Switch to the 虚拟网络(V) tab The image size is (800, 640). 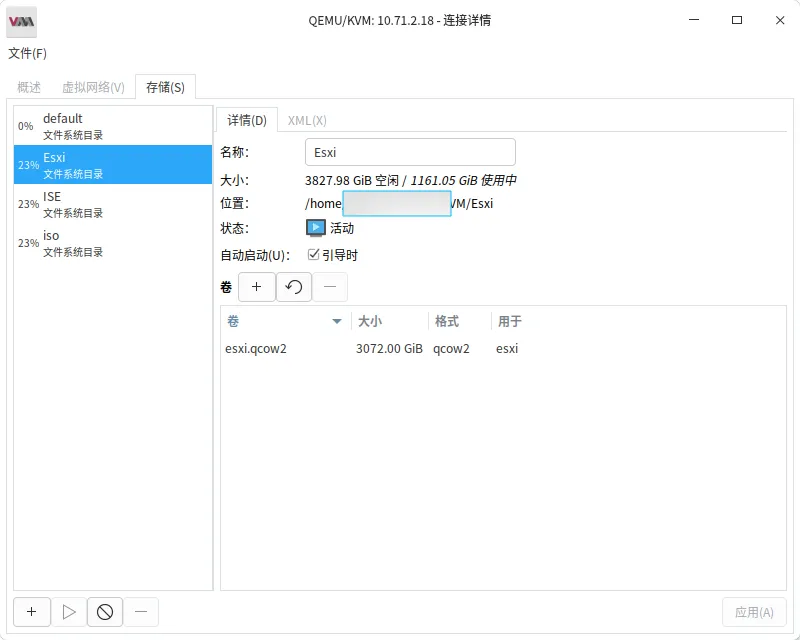pos(93,87)
